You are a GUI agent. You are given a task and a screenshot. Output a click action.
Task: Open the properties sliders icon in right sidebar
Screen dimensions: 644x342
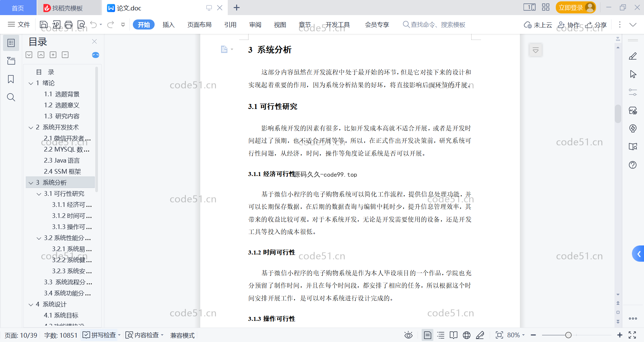coord(633,92)
